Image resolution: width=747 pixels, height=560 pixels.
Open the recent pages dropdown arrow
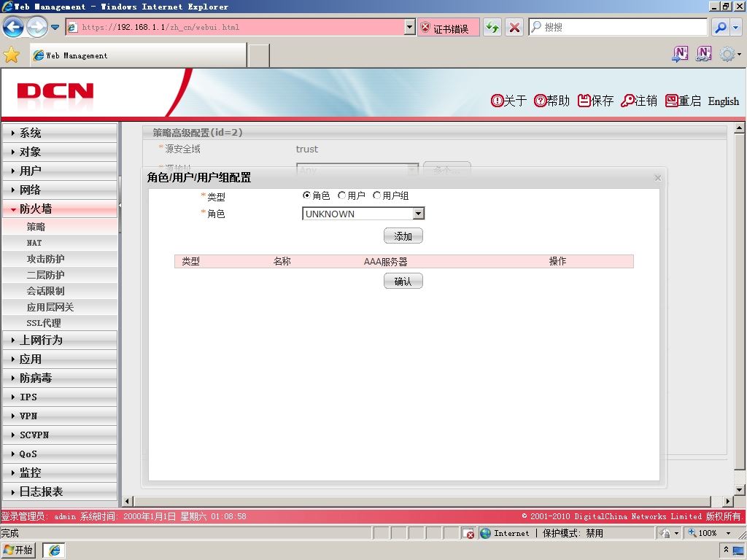click(55, 27)
